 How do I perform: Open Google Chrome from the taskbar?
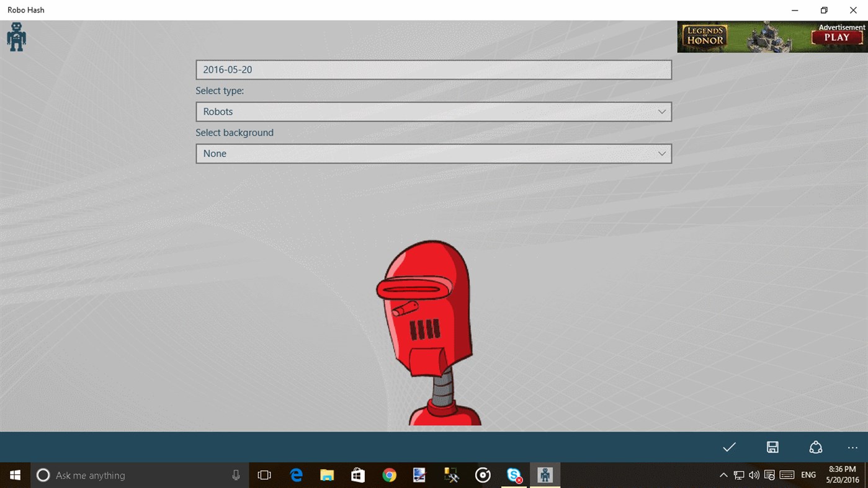click(x=389, y=475)
